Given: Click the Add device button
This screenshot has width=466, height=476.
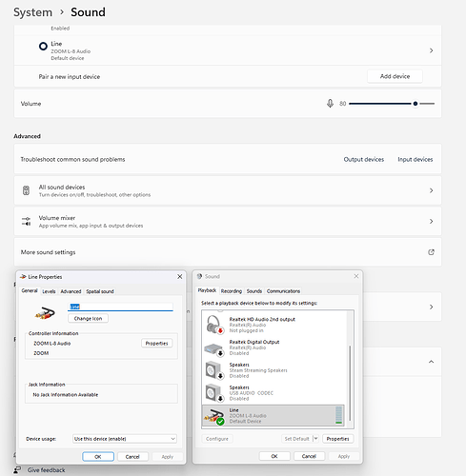Looking at the screenshot, I should coord(395,76).
